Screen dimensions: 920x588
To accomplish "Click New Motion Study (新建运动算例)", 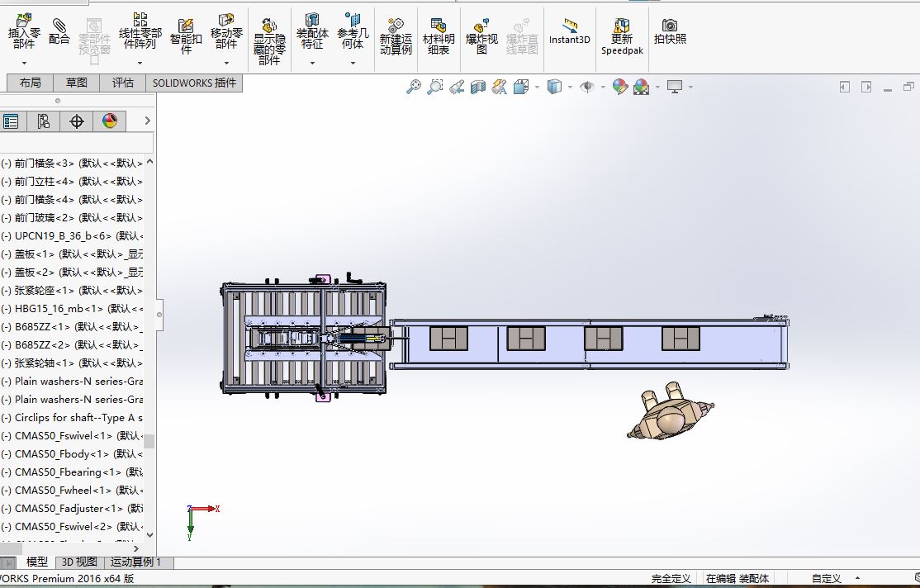I will click(x=396, y=36).
